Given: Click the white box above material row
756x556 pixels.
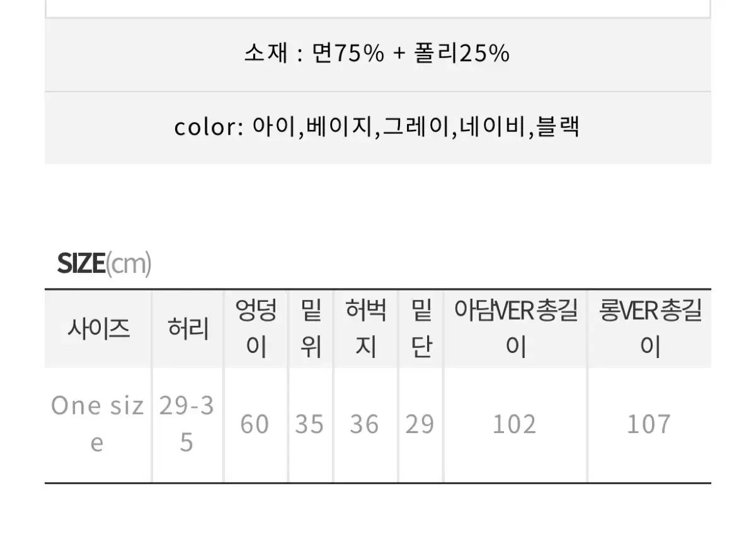Looking at the screenshot, I should (378, 8).
